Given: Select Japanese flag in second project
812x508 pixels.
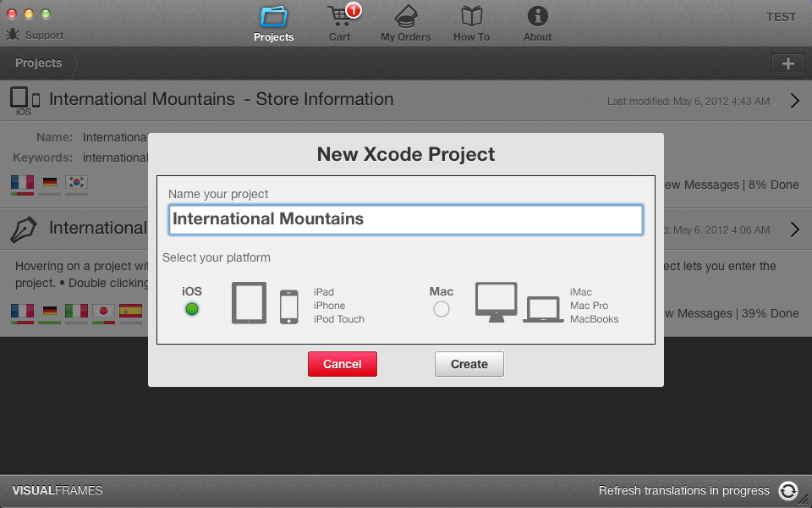Looking at the screenshot, I should point(103,311).
